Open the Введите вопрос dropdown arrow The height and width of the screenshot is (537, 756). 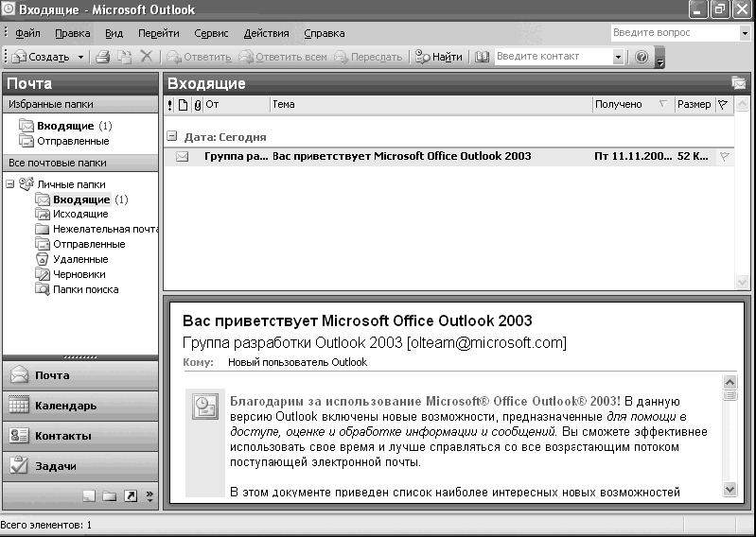click(745, 33)
